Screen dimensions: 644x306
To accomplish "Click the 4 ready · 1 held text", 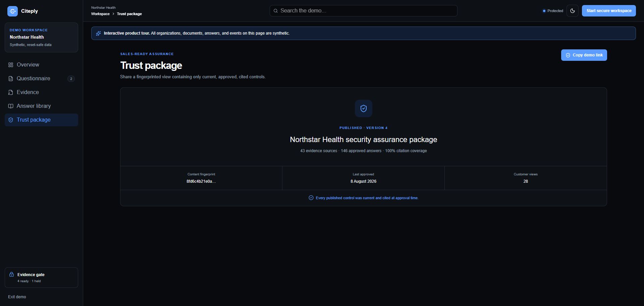I will coord(29,281).
